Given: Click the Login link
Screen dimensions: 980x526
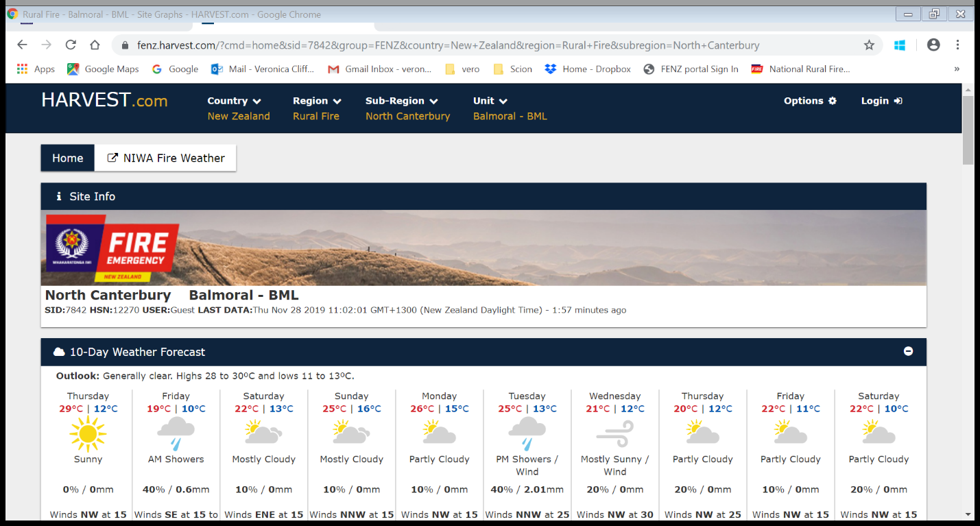Looking at the screenshot, I should point(881,101).
